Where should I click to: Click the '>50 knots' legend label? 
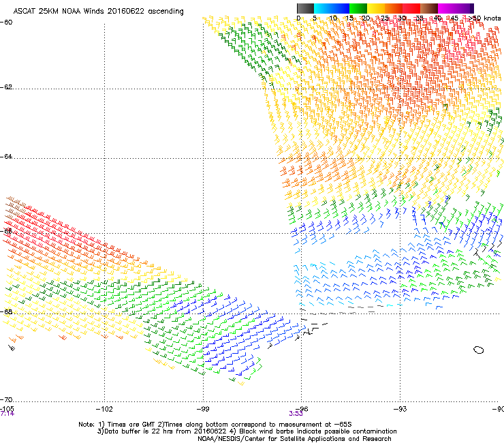point(484,18)
